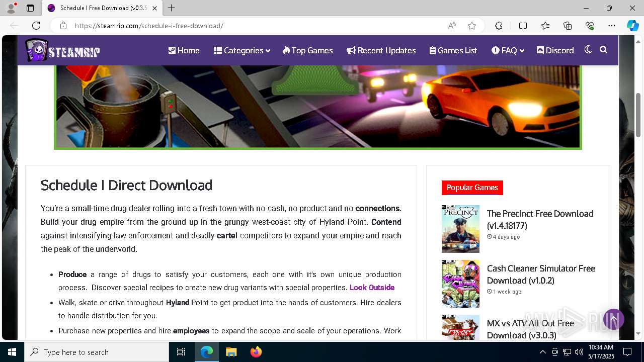
Task: Add this page to favorites star
Action: [472, 26]
